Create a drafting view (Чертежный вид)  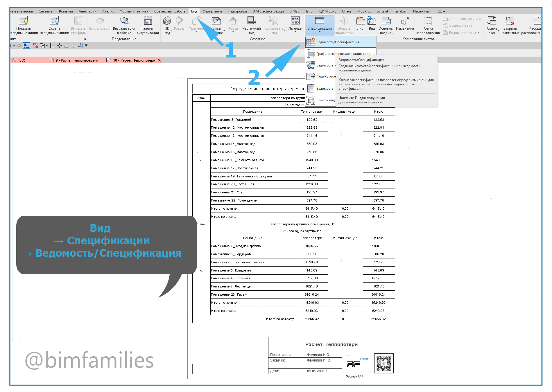(x=252, y=25)
